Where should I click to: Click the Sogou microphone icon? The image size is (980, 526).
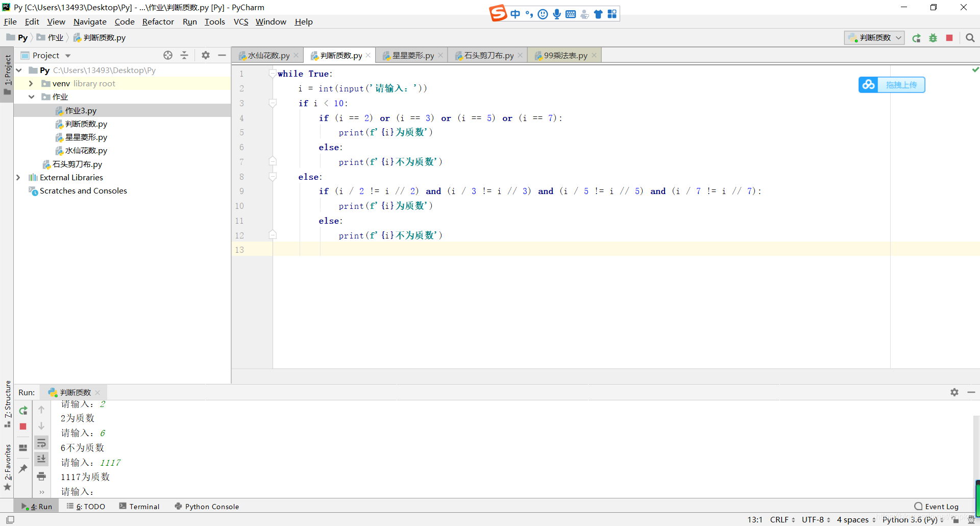pos(557,14)
